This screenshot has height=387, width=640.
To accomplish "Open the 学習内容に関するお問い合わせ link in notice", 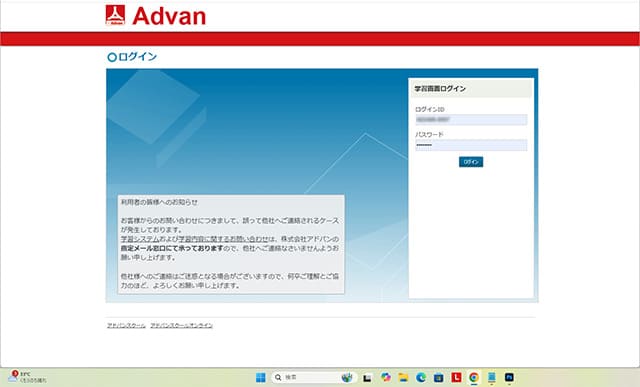I will click(224, 239).
